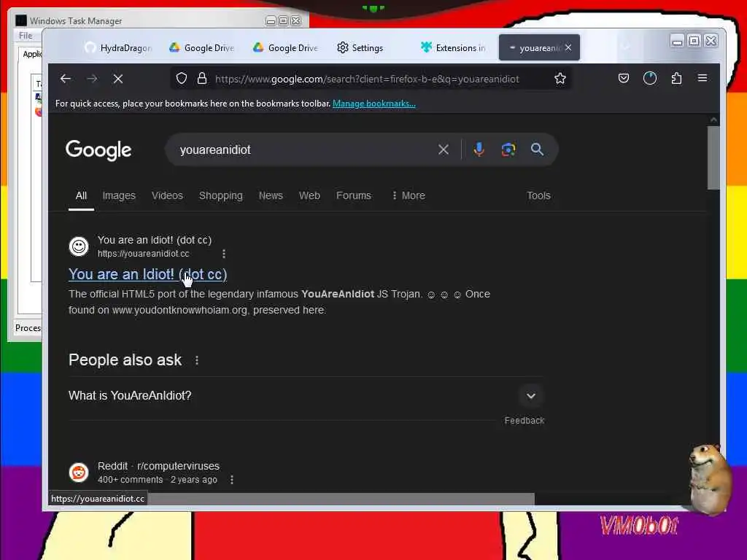Viewport: 747px width, 560px height.
Task: Select the Shopping search filter
Action: tap(220, 195)
